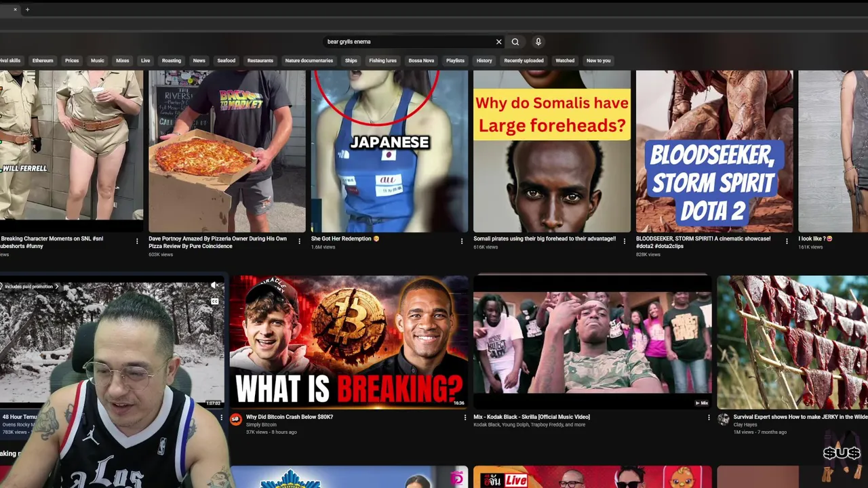Filter by Bossa Nova chip
Screen dimensions: 868x488
click(421, 60)
